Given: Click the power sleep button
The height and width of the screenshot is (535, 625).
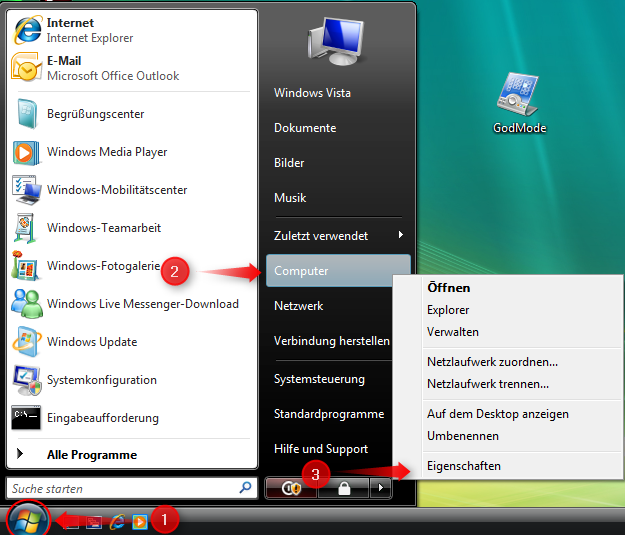Looking at the screenshot, I should point(291,488).
